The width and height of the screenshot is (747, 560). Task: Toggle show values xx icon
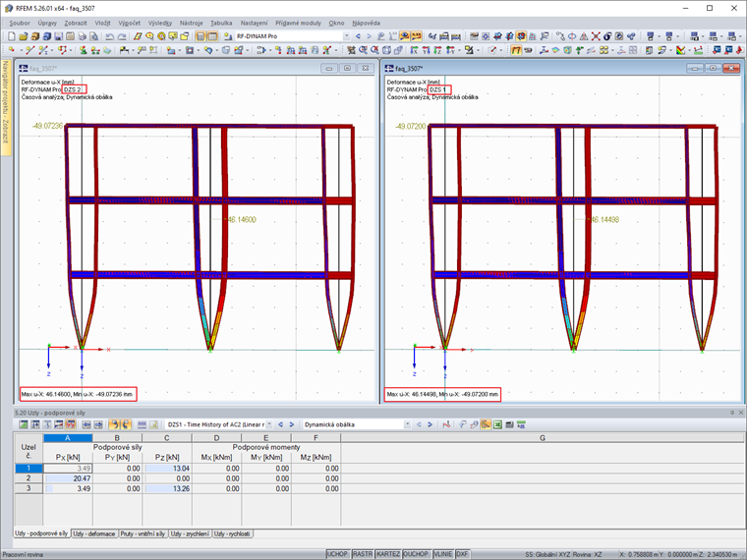tap(417, 36)
